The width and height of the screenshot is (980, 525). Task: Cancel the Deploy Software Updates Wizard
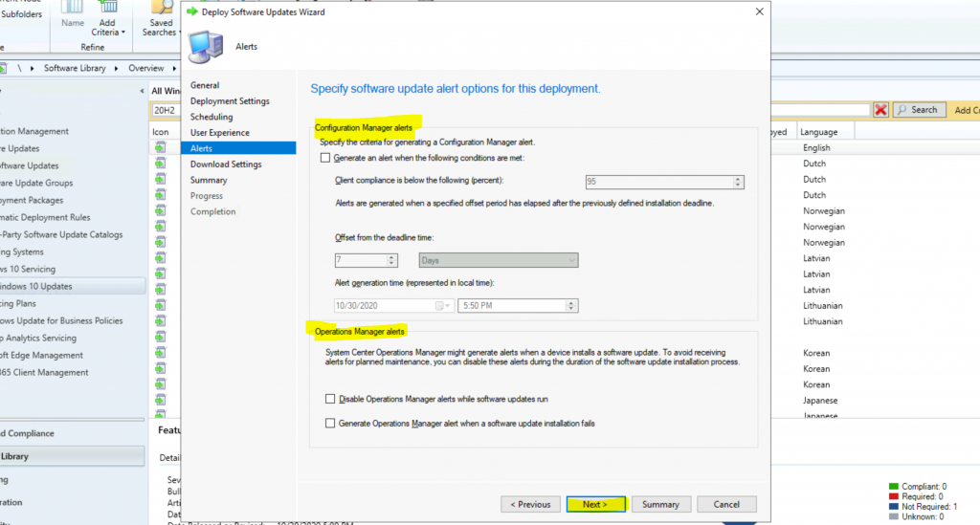[x=726, y=504]
